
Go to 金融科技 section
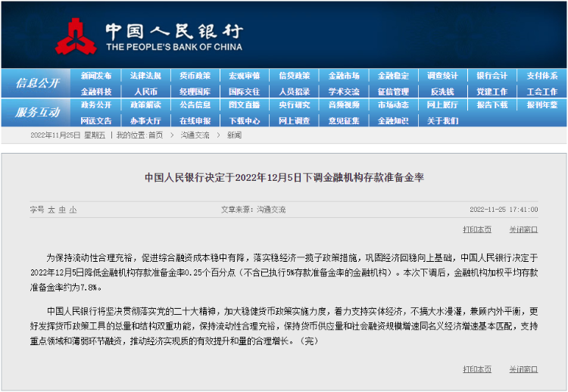pyautogui.click(x=96, y=92)
